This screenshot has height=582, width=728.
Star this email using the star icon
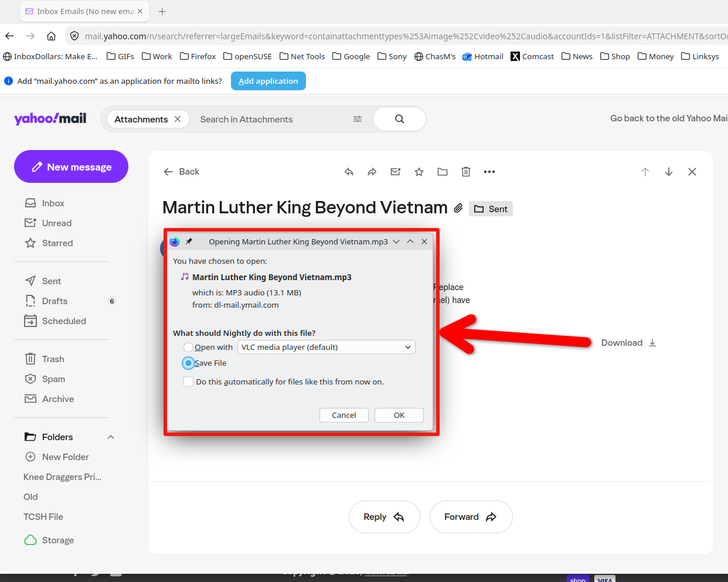(x=419, y=172)
